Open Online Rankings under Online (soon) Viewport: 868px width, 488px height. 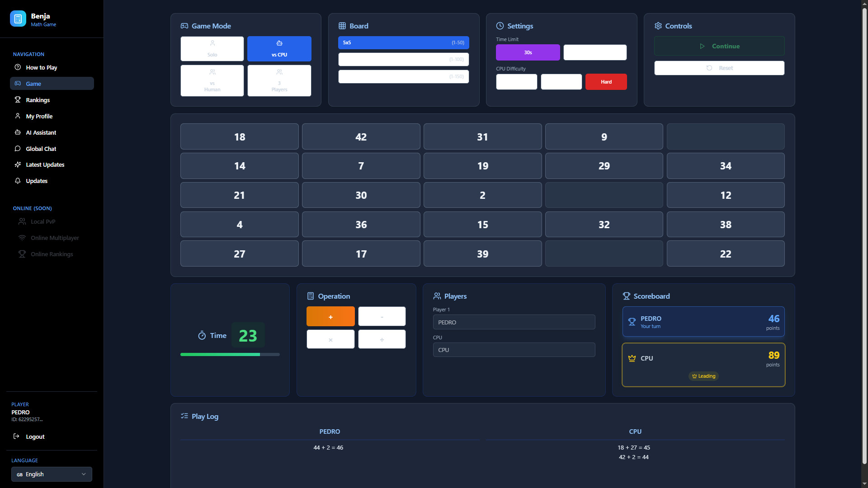(x=52, y=254)
